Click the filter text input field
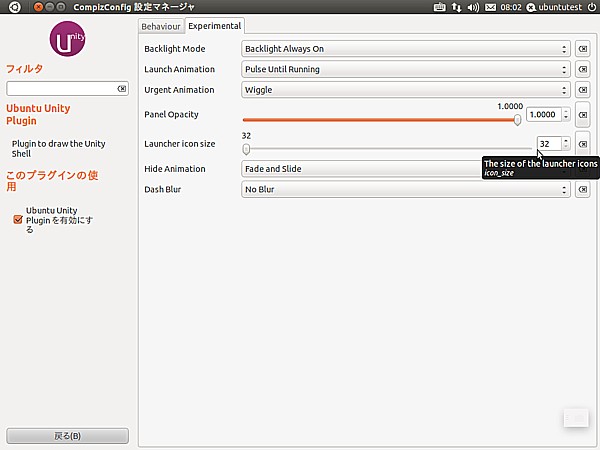The width and height of the screenshot is (600, 450). 61,89
